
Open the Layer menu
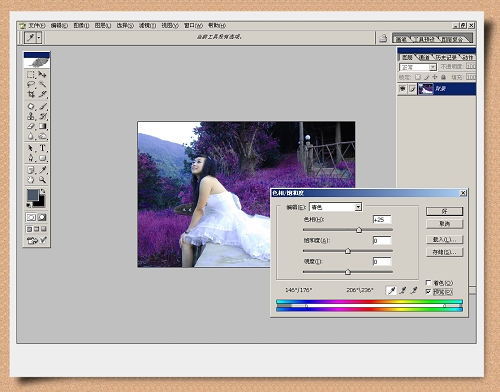tap(103, 26)
